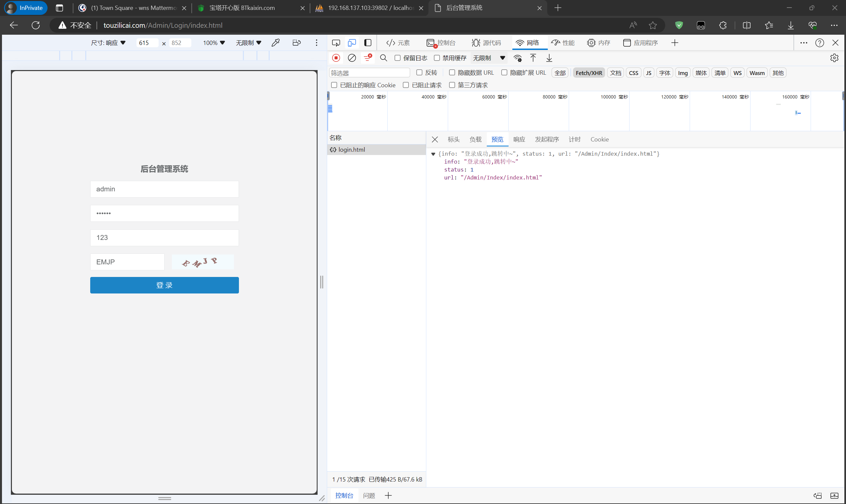Image resolution: width=846 pixels, height=504 pixels.
Task: Open browser extensions puzzle icon
Action: pyautogui.click(x=723, y=25)
